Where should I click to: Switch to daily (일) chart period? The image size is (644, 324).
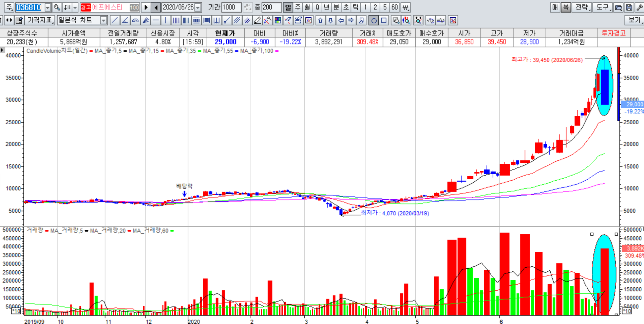tap(288, 7)
